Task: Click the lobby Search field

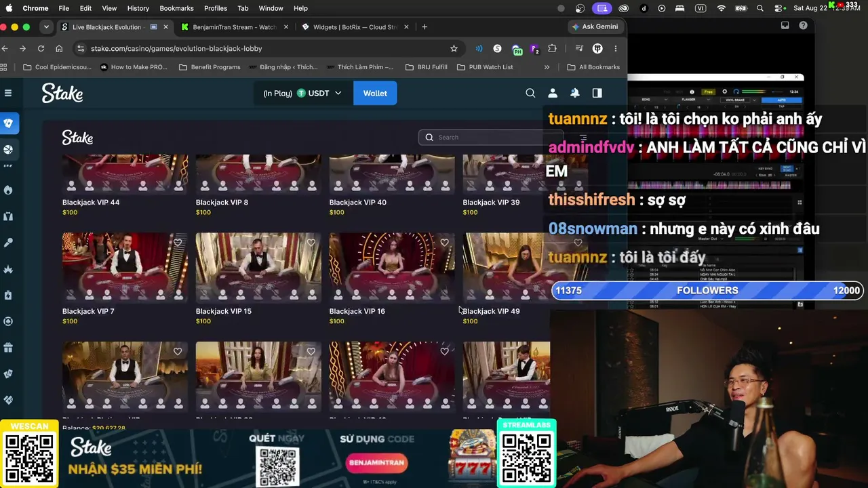Action: 490,137
